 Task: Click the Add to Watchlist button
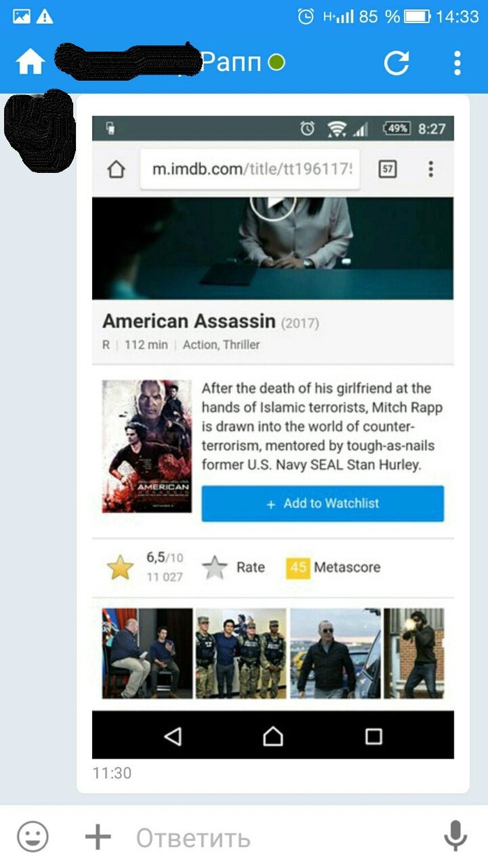(x=323, y=504)
